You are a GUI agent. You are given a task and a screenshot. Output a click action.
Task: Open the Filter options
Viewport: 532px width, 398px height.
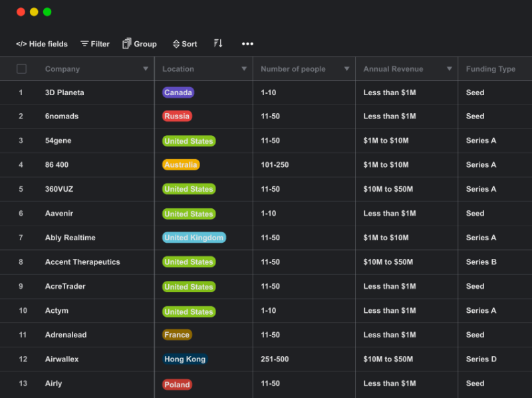[x=95, y=44]
